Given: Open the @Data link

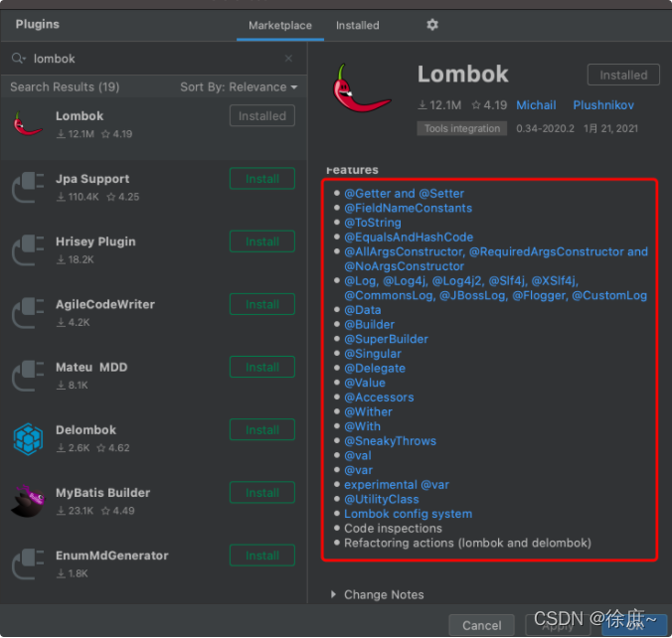Looking at the screenshot, I should coord(363,310).
